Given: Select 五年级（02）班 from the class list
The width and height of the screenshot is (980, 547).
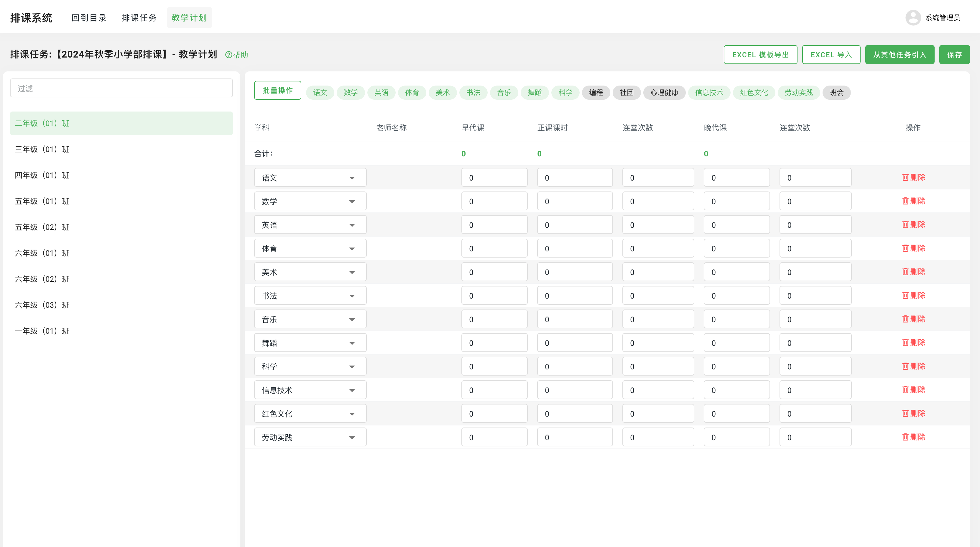Looking at the screenshot, I should [x=42, y=227].
